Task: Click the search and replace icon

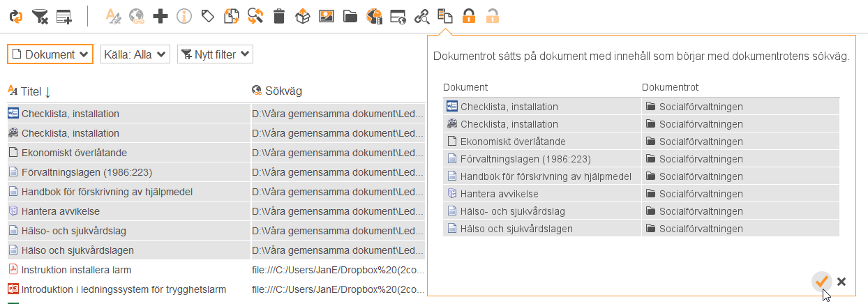Action: click(255, 16)
